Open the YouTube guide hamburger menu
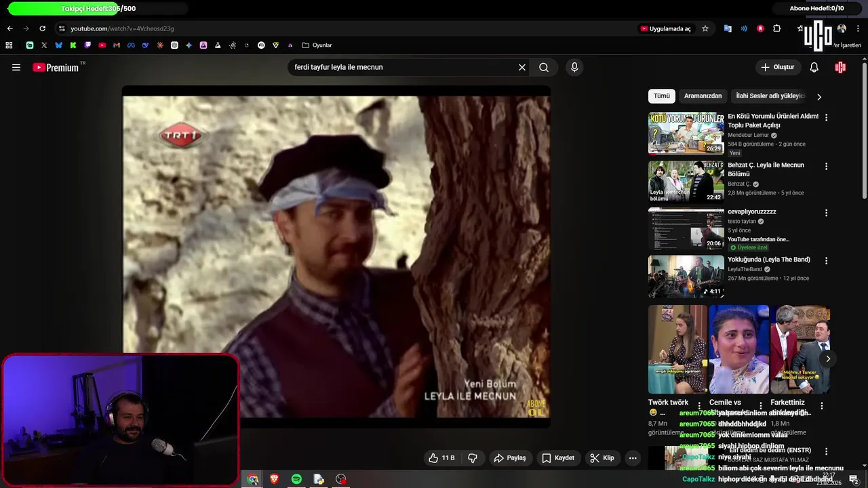The image size is (868, 488). click(16, 67)
